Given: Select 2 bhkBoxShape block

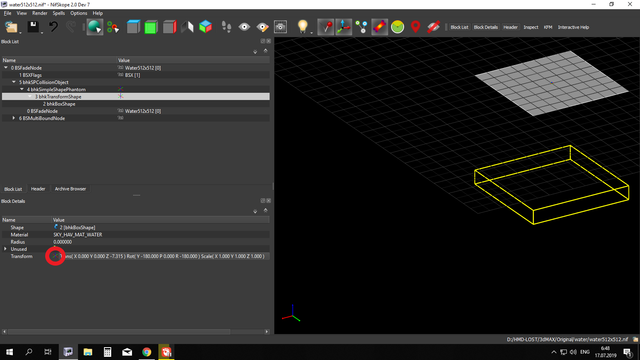Looking at the screenshot, I should point(59,104).
